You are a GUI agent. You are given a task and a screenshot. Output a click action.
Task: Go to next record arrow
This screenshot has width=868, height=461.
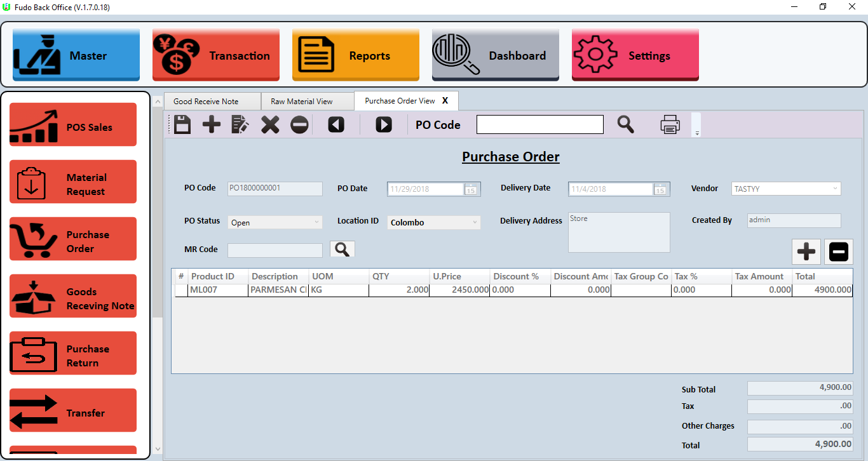[x=384, y=124]
